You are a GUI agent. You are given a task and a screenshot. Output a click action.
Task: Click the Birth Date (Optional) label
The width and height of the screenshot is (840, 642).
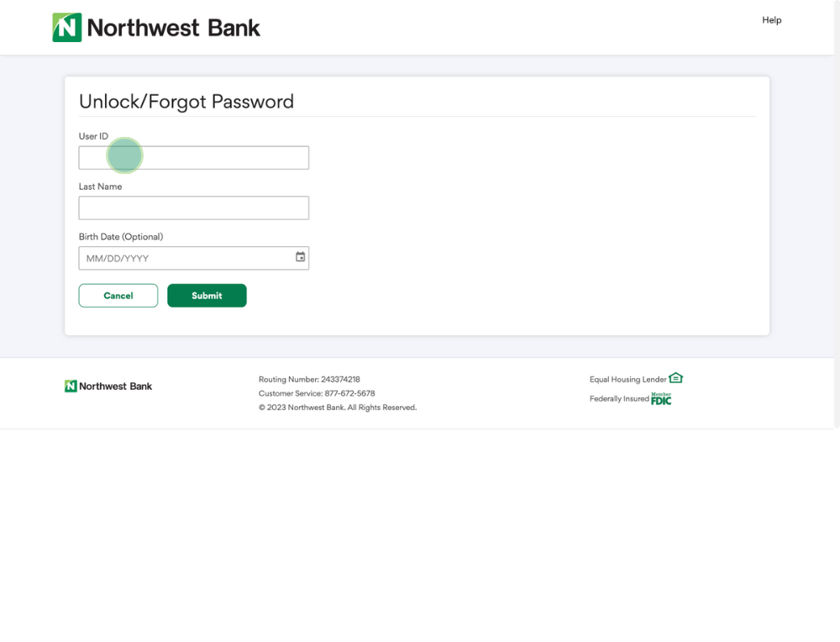click(121, 237)
